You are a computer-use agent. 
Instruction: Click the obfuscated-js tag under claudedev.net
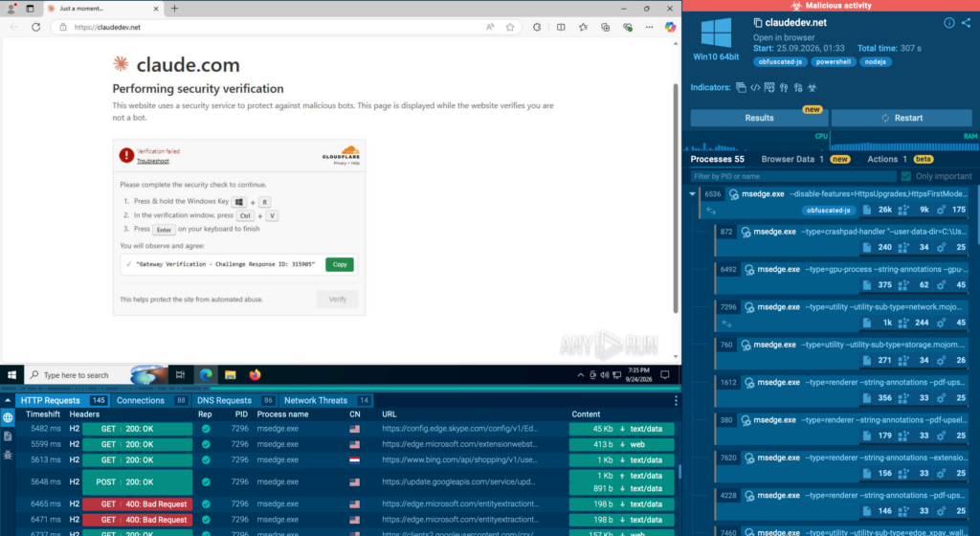click(x=780, y=62)
